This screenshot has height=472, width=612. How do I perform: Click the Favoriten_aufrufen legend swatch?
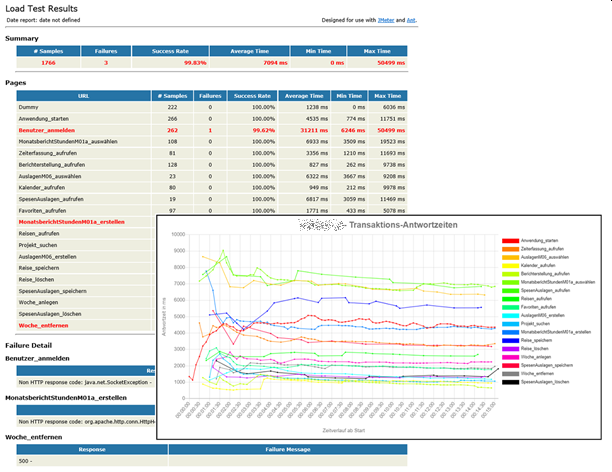coord(511,307)
